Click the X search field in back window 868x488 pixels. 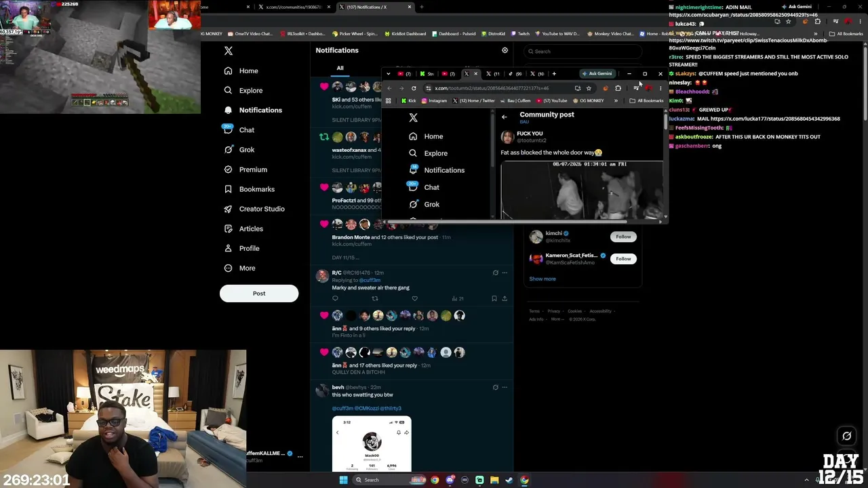(x=583, y=52)
